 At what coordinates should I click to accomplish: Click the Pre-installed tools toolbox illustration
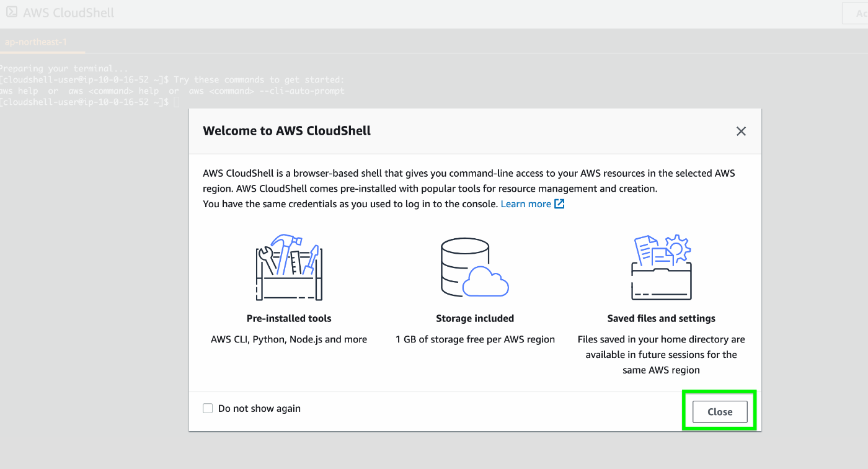(x=289, y=267)
